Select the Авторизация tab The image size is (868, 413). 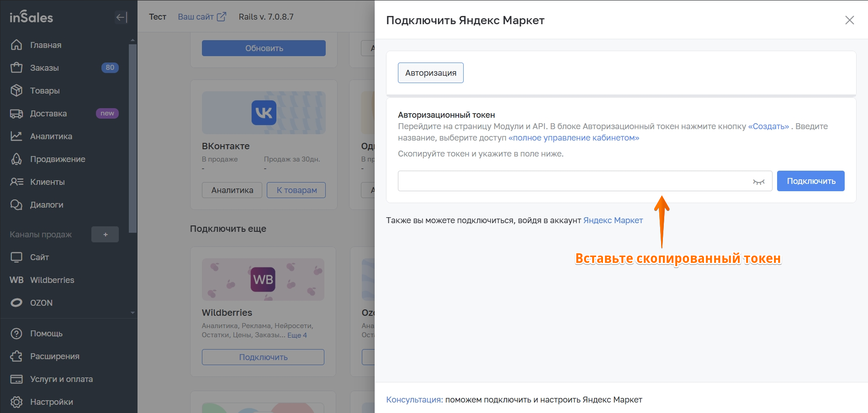click(x=430, y=73)
